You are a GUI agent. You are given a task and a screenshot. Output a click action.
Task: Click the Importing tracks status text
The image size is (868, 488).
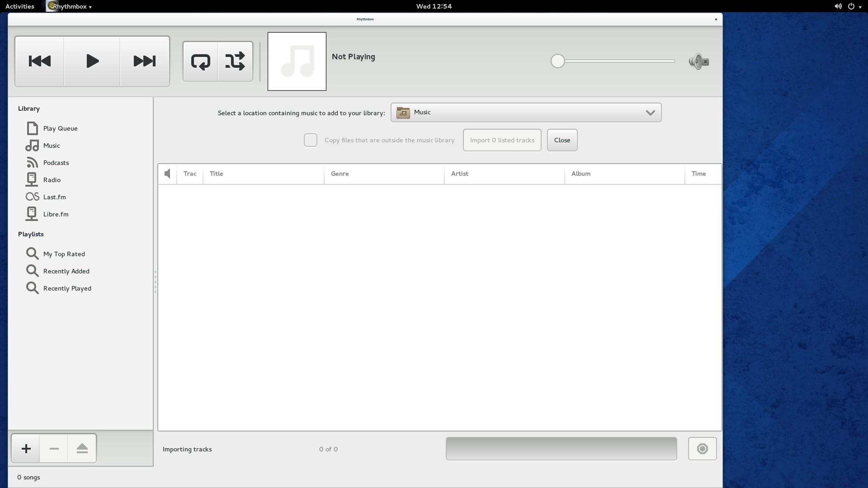187,449
